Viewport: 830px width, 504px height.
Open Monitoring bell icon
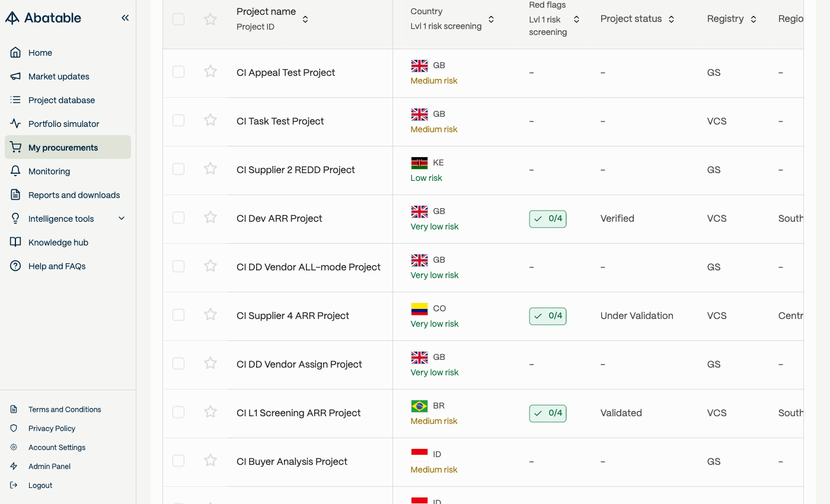coord(16,171)
